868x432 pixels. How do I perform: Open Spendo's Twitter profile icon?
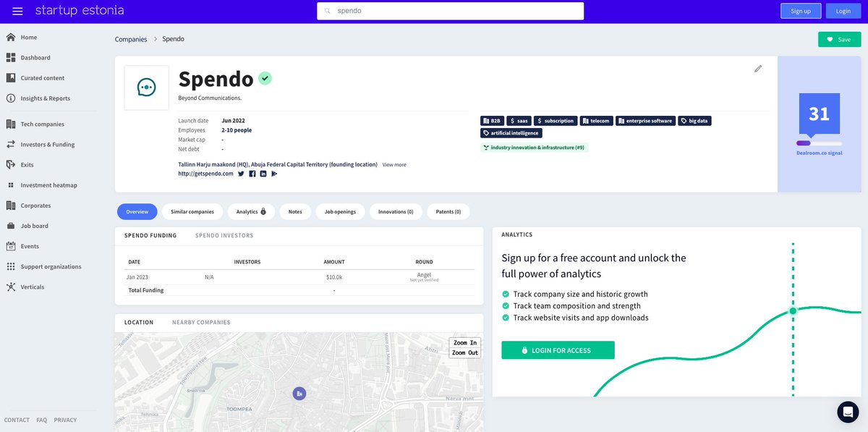pos(242,174)
